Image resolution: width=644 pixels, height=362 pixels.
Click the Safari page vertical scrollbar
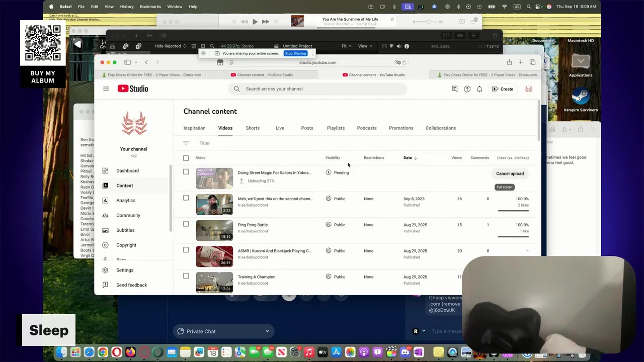point(539,121)
